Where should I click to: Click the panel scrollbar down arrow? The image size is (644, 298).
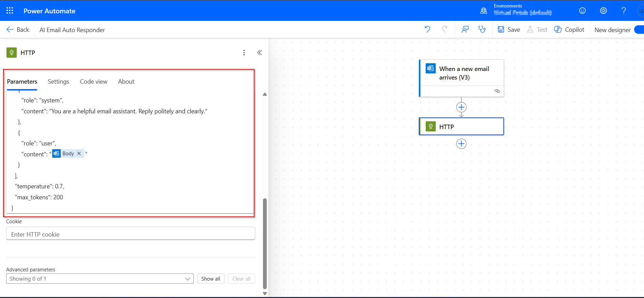coord(265,293)
